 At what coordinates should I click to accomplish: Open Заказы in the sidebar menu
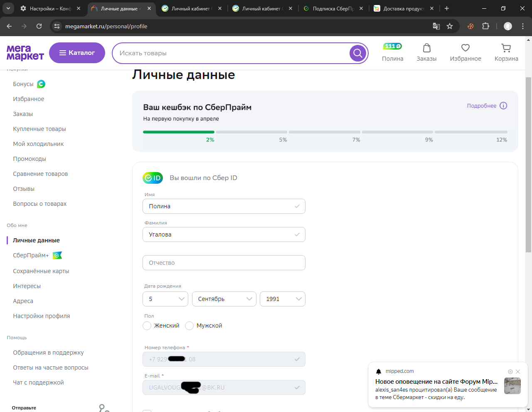tap(23, 114)
